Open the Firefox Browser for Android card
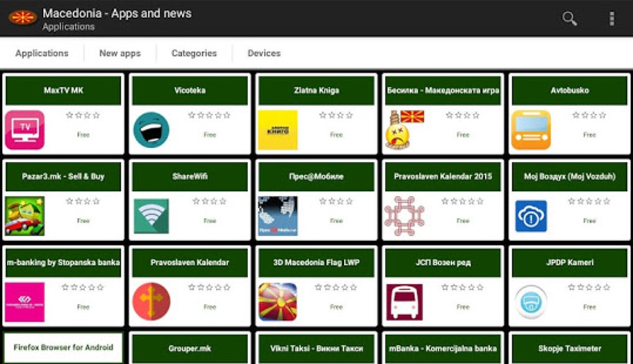 coord(63,347)
